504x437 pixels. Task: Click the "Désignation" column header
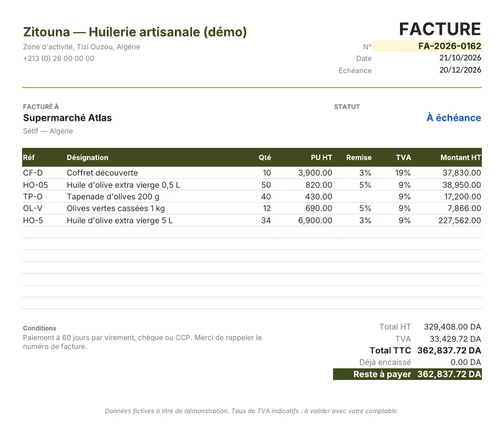point(87,157)
